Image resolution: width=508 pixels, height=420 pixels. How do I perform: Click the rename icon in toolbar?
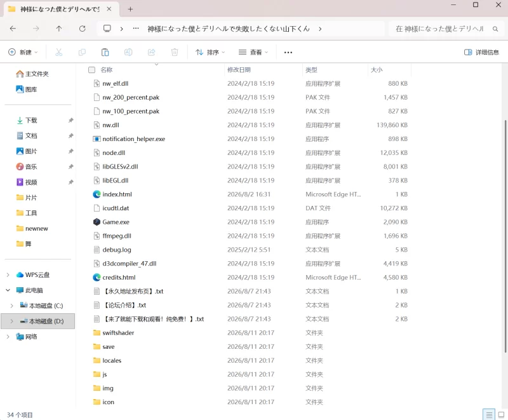point(128,52)
